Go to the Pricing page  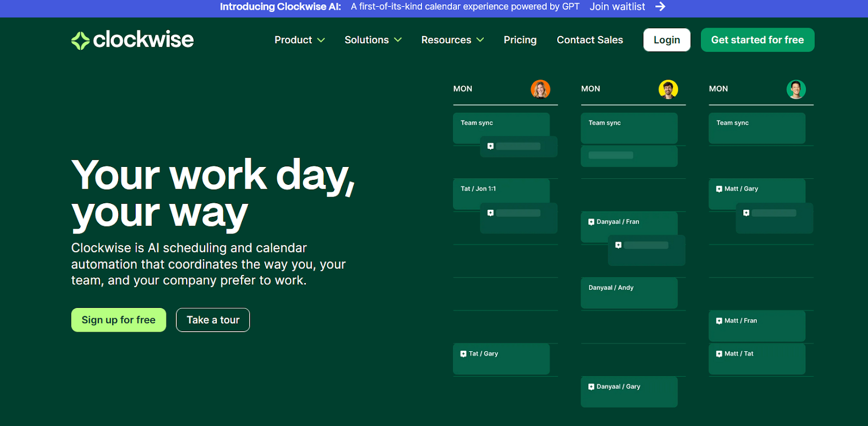click(520, 40)
